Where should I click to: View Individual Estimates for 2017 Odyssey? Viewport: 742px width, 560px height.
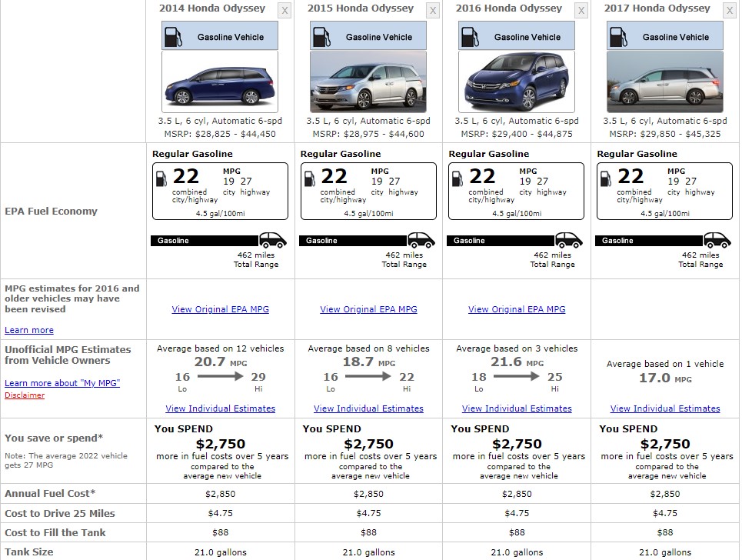tap(665, 408)
